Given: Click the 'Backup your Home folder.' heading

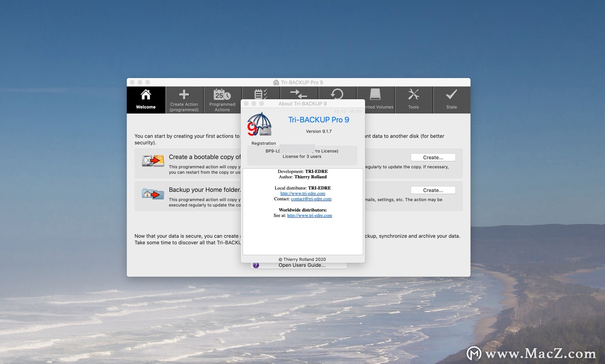Looking at the screenshot, I should tap(205, 190).
